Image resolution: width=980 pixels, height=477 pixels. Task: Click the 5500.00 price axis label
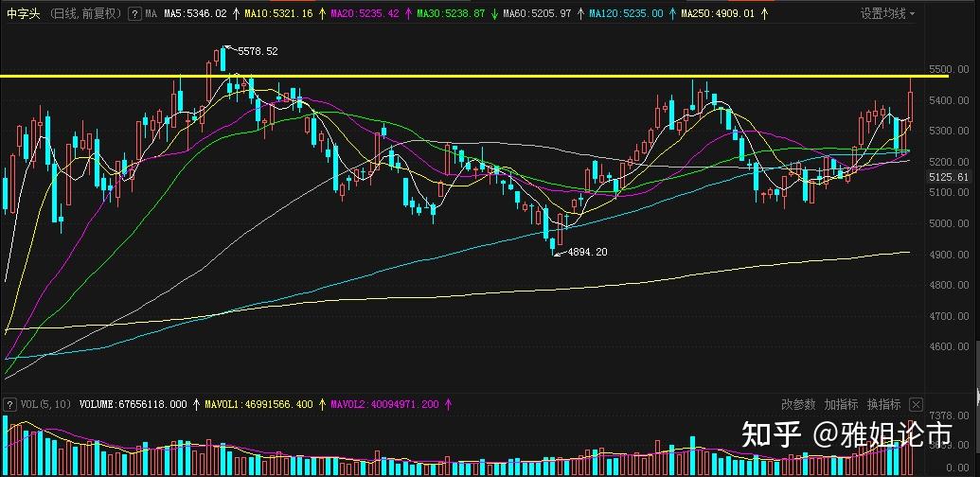[950, 69]
